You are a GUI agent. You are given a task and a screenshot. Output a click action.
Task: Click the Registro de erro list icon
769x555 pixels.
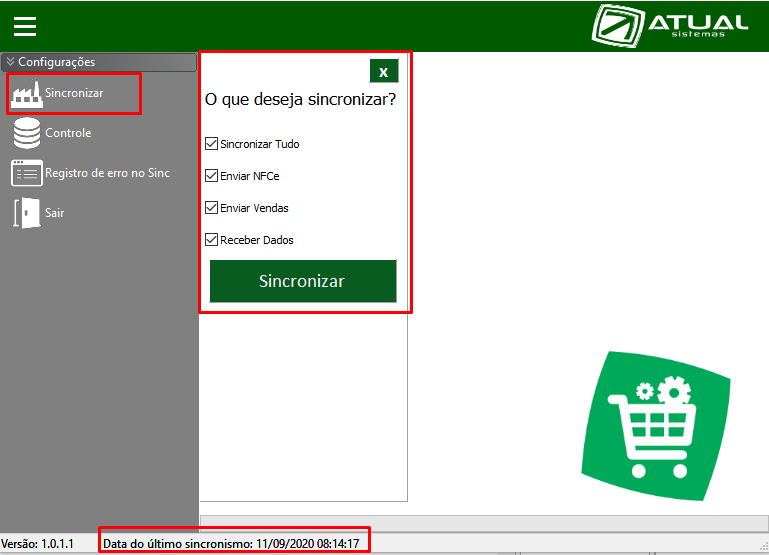pyautogui.click(x=27, y=173)
